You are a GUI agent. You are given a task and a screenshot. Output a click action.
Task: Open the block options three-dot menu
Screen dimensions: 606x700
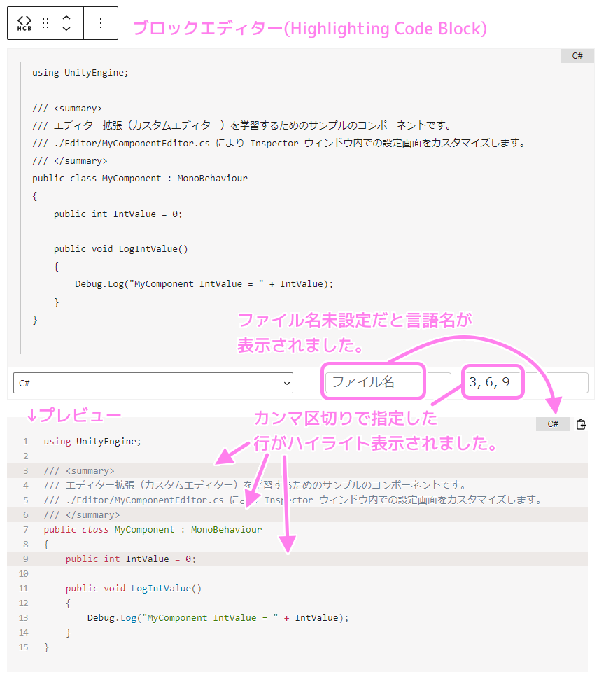tap(101, 23)
